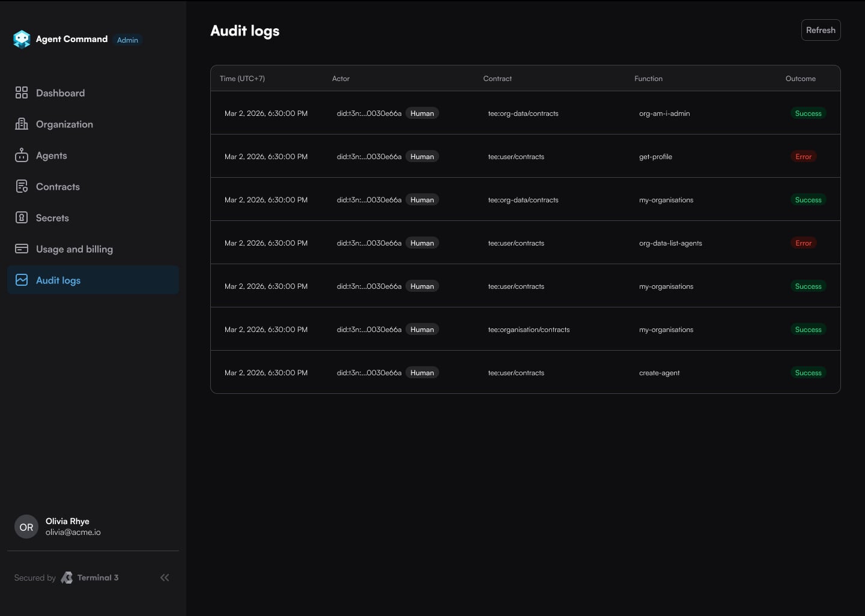The image size is (865, 616).
Task: Click the Terminal 3 logo icon
Action: (67, 578)
